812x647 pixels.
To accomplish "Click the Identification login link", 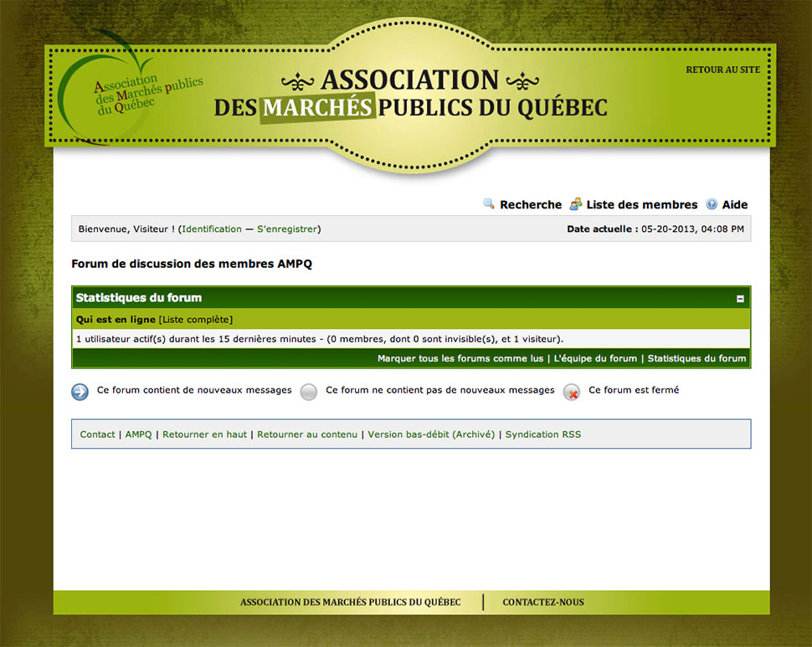I will point(211,229).
